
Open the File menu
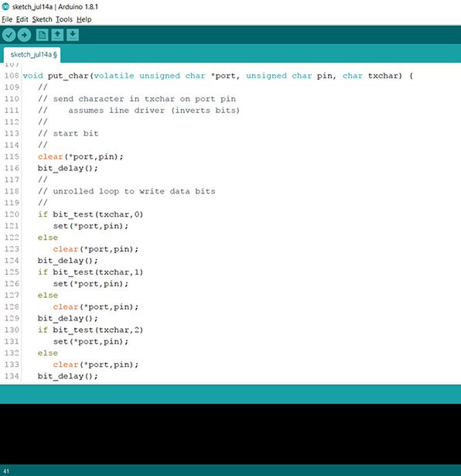click(7, 19)
